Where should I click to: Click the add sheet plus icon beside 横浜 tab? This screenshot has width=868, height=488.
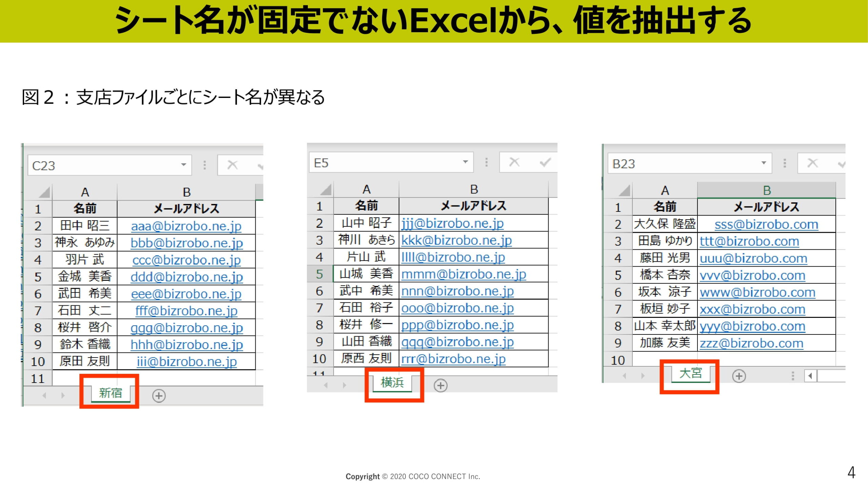coord(440,385)
